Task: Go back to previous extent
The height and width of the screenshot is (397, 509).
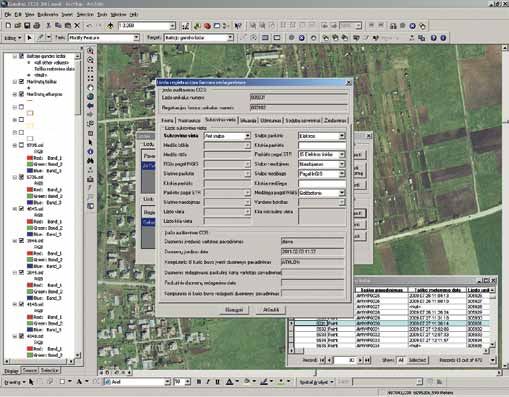Action: (x=90, y=106)
